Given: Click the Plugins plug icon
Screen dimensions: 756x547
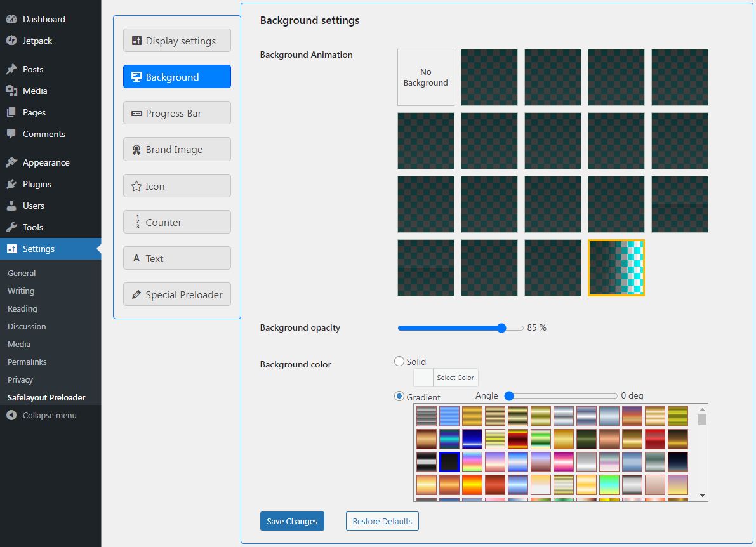Looking at the screenshot, I should (11, 184).
